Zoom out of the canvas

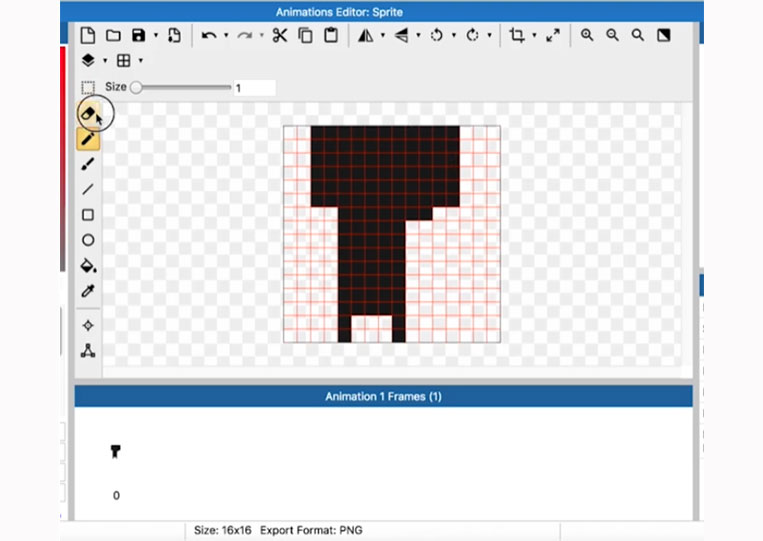[612, 35]
